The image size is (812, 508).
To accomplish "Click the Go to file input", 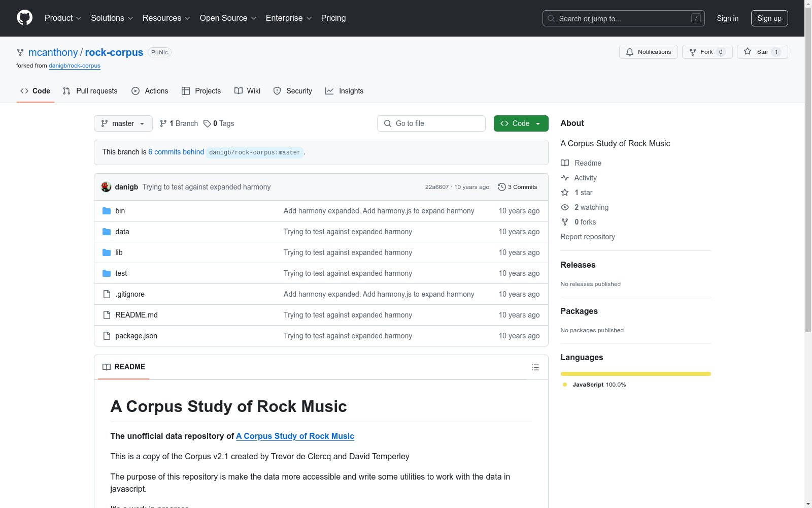I will 431,123.
